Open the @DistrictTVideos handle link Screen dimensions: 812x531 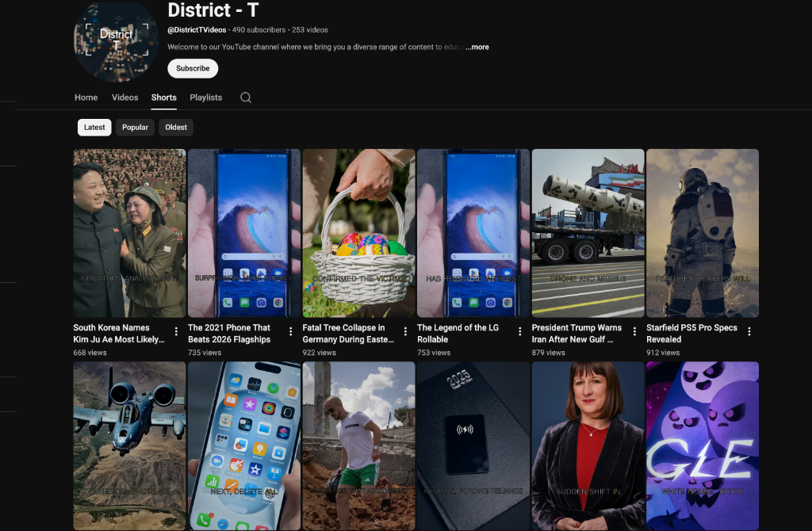[197, 29]
